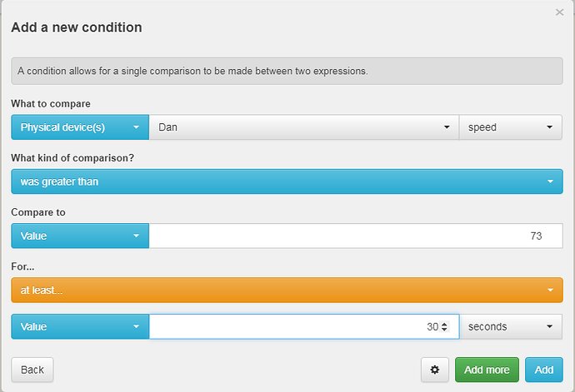The height and width of the screenshot is (392, 575).
Task: Increase duration with the stepper up arrow
Action: 444,324
